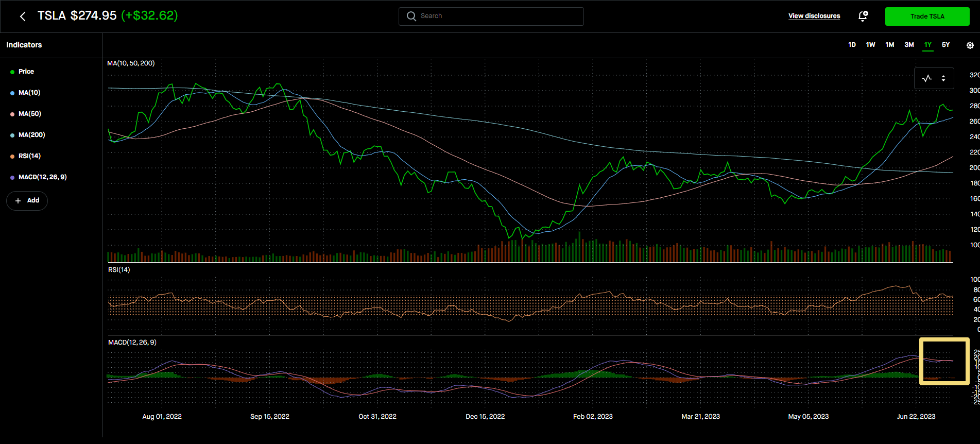Click the Dec 15, 2022 date label
Screen dimensions: 980x444
point(485,417)
